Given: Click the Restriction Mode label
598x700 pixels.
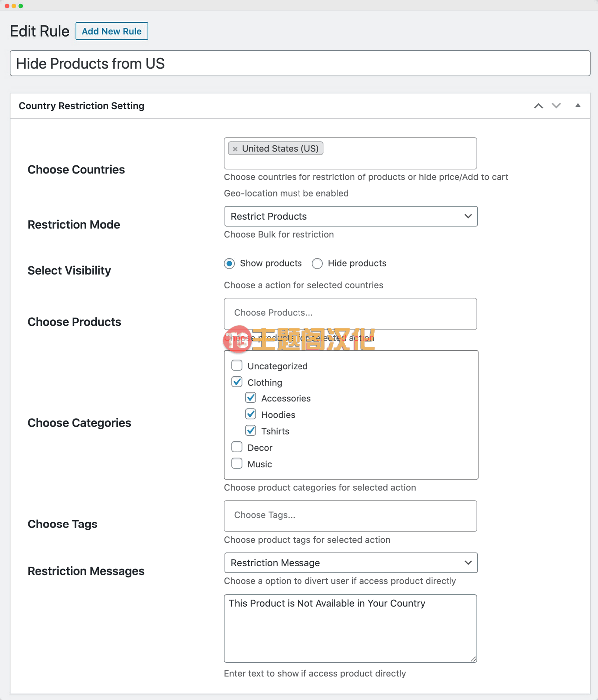Looking at the screenshot, I should tap(74, 225).
